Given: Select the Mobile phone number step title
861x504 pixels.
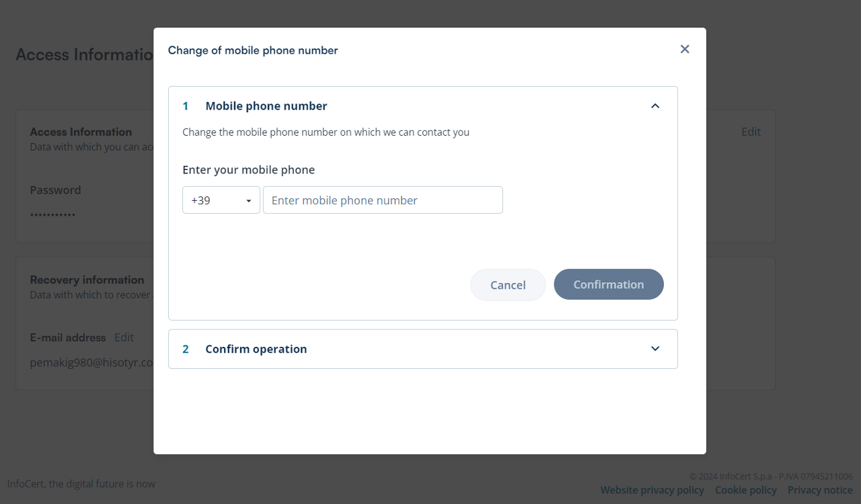Looking at the screenshot, I should tap(266, 106).
